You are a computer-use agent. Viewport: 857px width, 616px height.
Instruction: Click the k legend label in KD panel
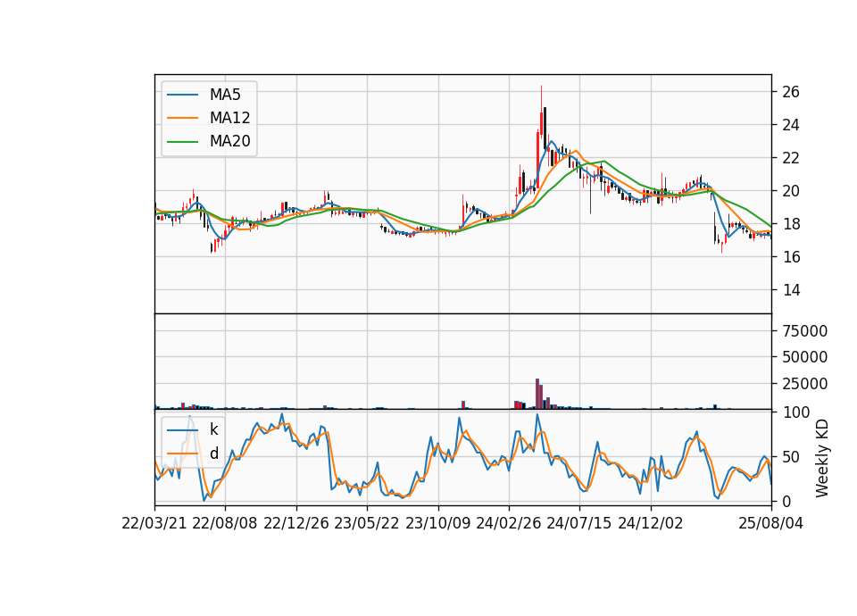213,429
